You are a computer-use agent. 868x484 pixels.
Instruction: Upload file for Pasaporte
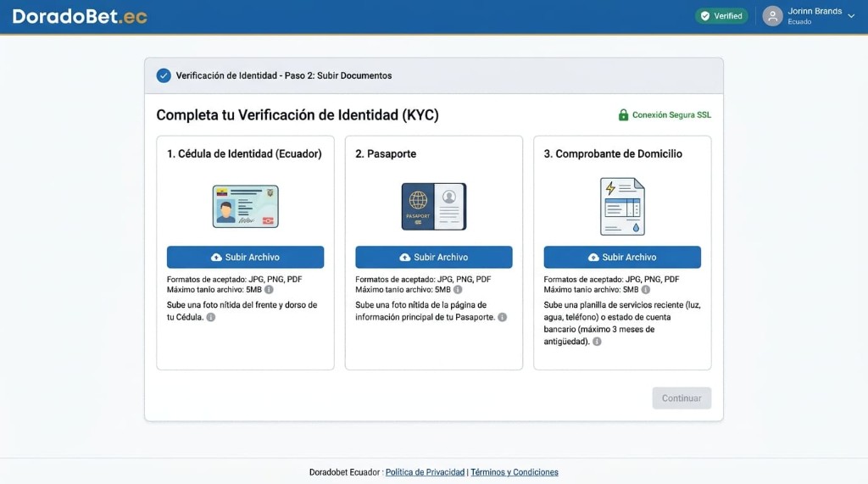click(x=434, y=257)
